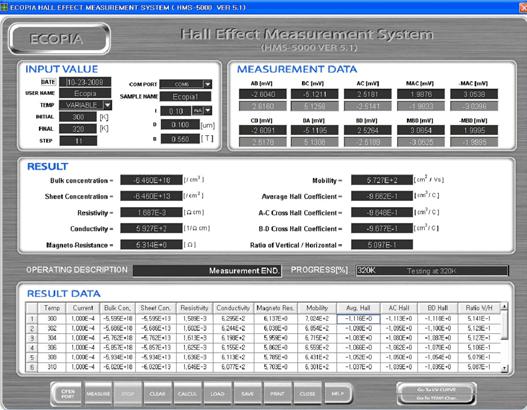This screenshot has width=527, height=410.
Task: Click result table scrollbar down arrow
Action: 504,369
